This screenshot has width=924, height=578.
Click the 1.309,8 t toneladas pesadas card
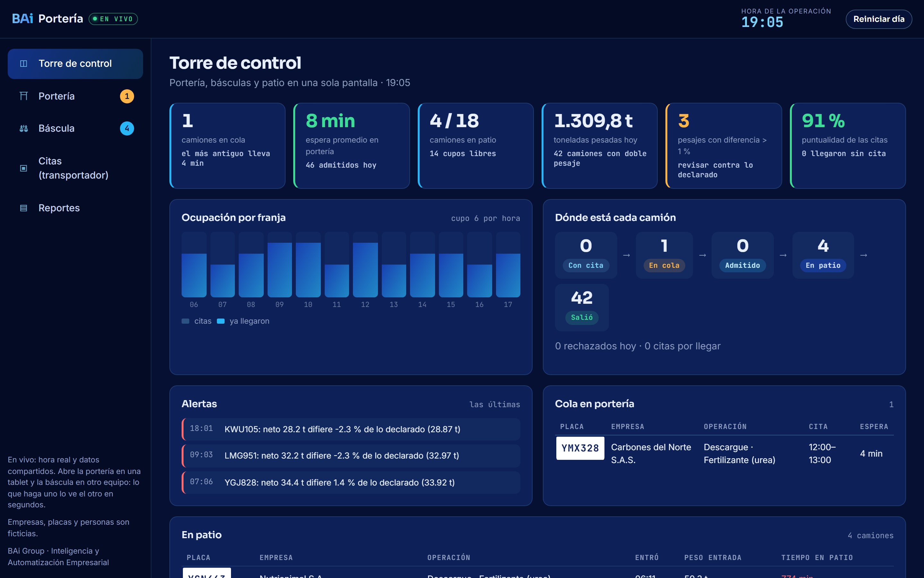[600, 146]
